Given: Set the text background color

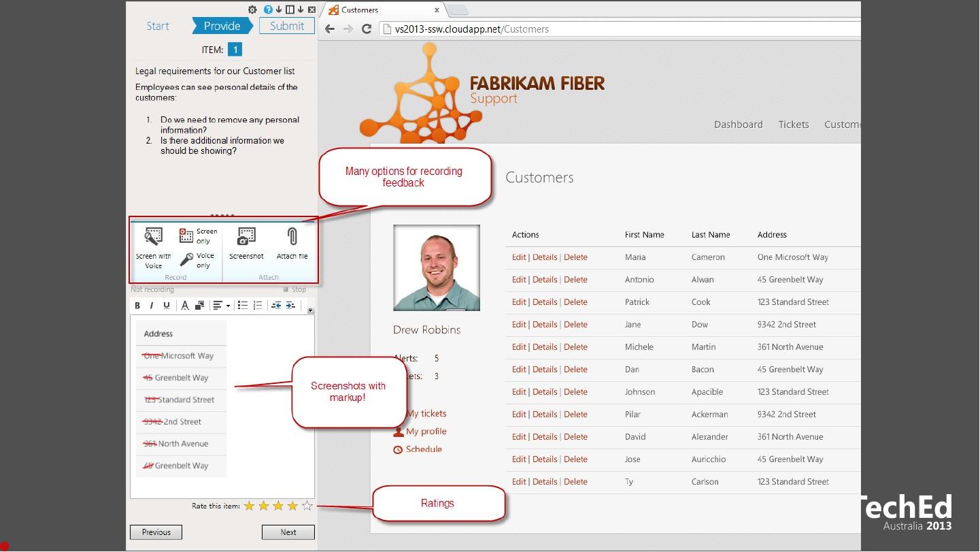Looking at the screenshot, I should tap(199, 306).
